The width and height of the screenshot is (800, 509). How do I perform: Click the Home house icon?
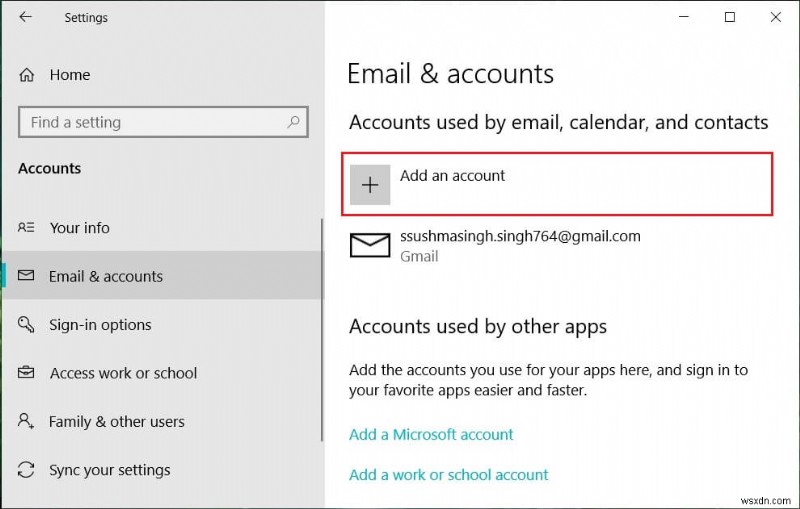(x=27, y=75)
